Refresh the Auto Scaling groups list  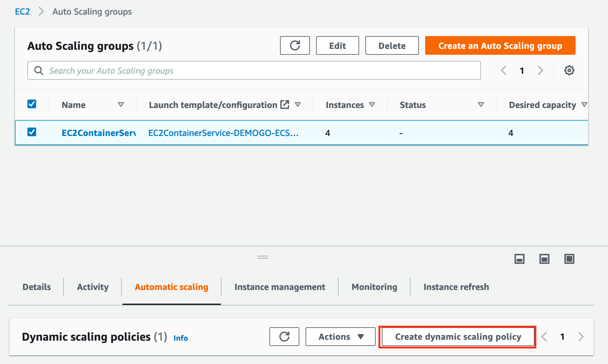click(x=295, y=45)
